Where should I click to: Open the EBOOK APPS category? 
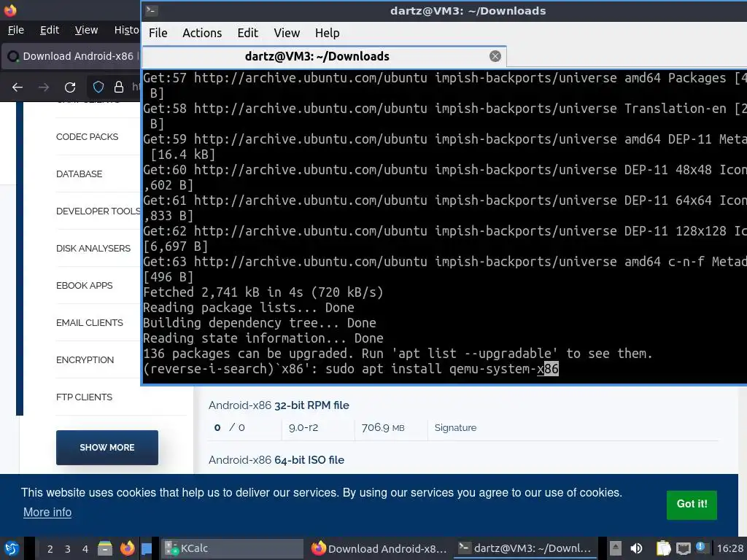point(85,286)
